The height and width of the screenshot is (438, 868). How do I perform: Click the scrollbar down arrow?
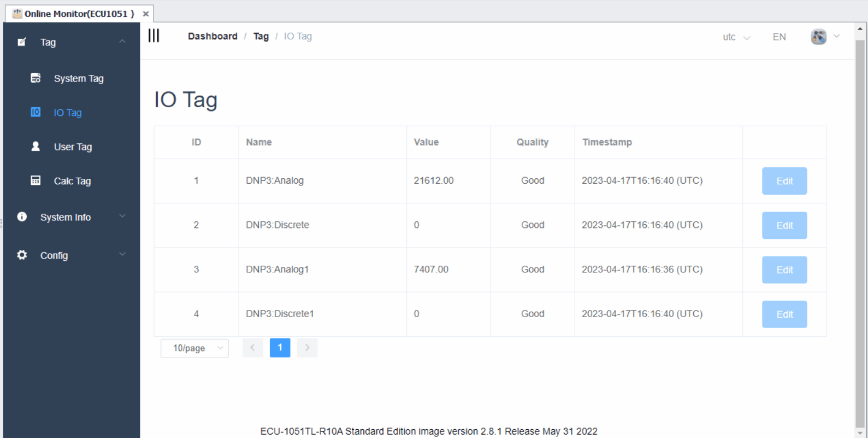point(860,433)
